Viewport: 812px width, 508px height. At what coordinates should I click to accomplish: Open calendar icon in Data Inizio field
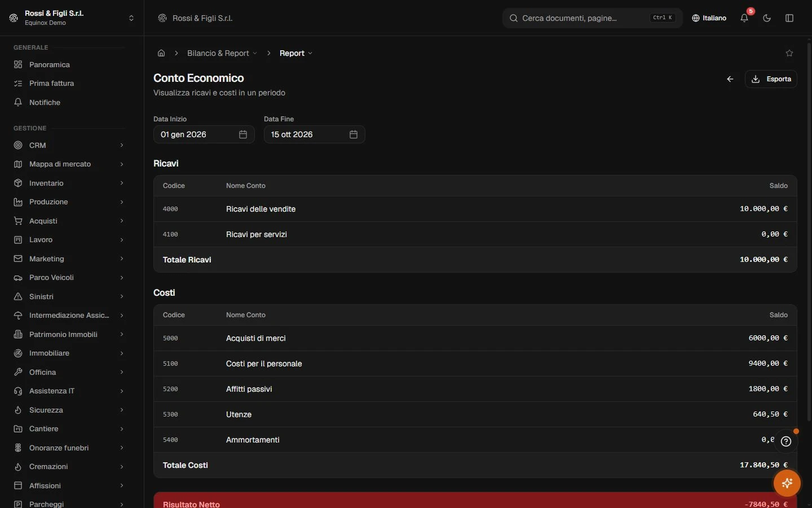coord(243,134)
